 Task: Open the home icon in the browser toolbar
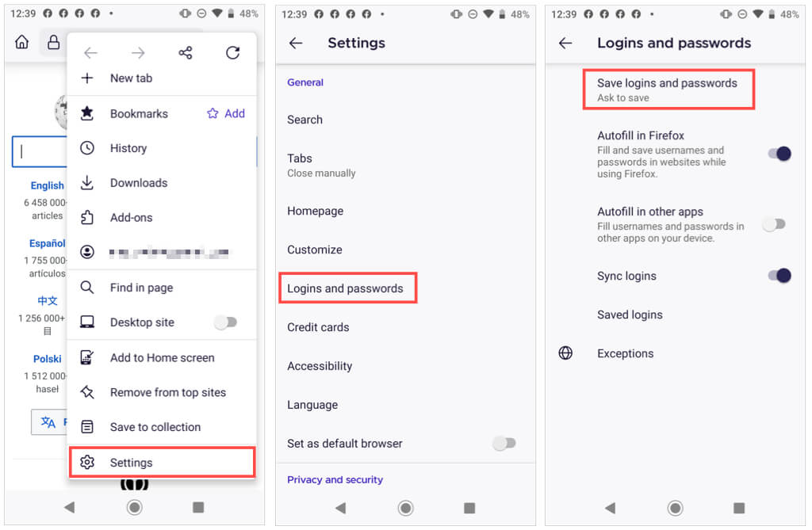tap(21, 42)
